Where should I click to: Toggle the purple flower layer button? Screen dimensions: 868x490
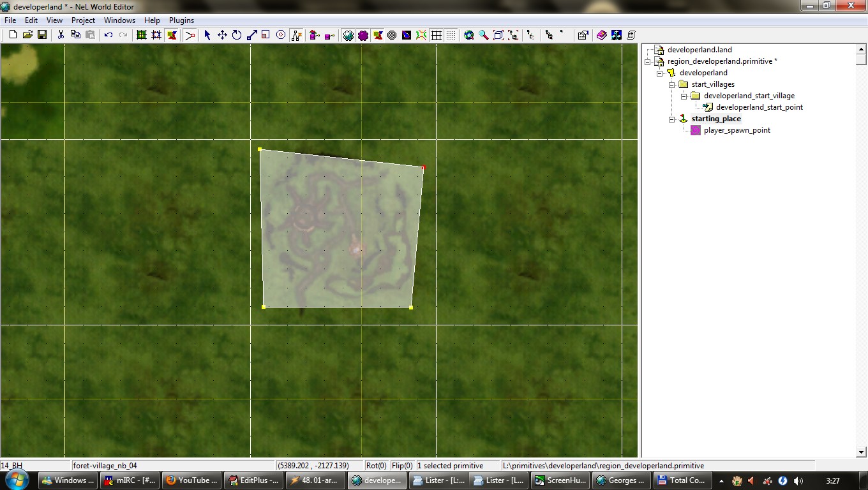pos(363,35)
